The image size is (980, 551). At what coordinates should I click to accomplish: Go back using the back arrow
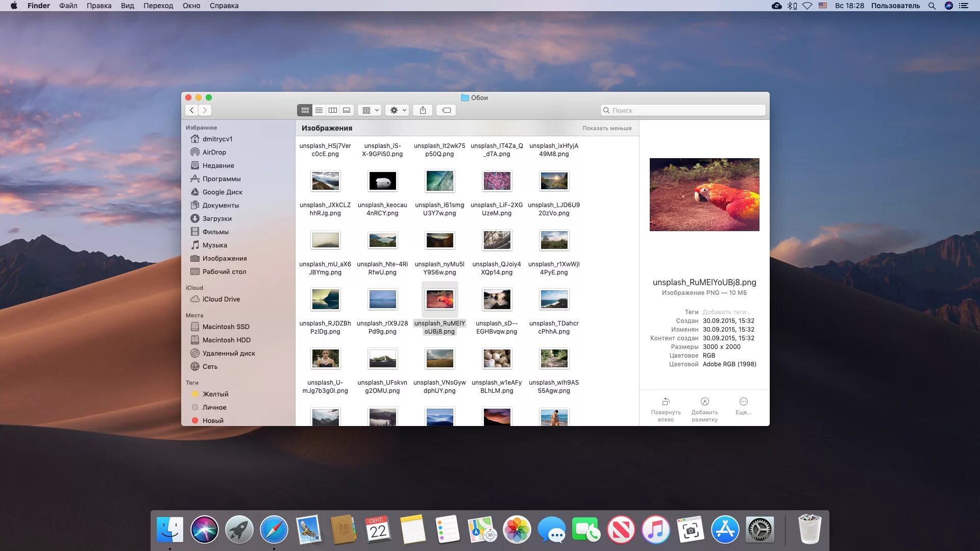click(x=191, y=110)
